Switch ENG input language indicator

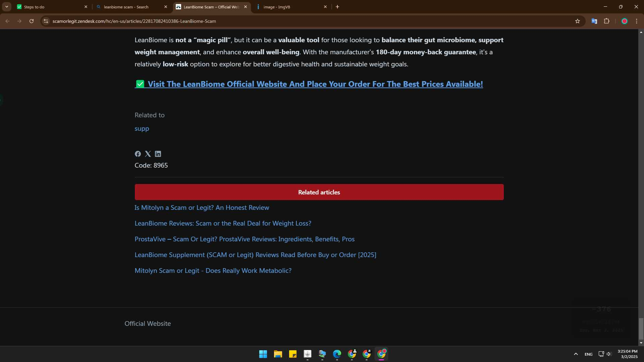[589, 354]
